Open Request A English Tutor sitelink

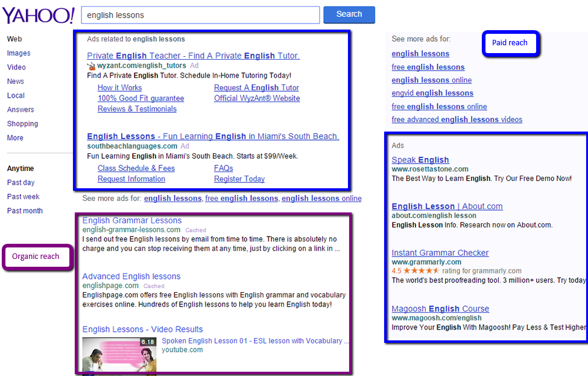coord(256,88)
